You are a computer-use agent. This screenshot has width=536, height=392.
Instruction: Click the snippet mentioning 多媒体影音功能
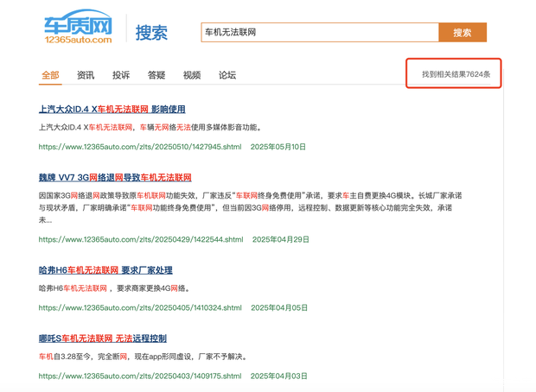click(150, 128)
